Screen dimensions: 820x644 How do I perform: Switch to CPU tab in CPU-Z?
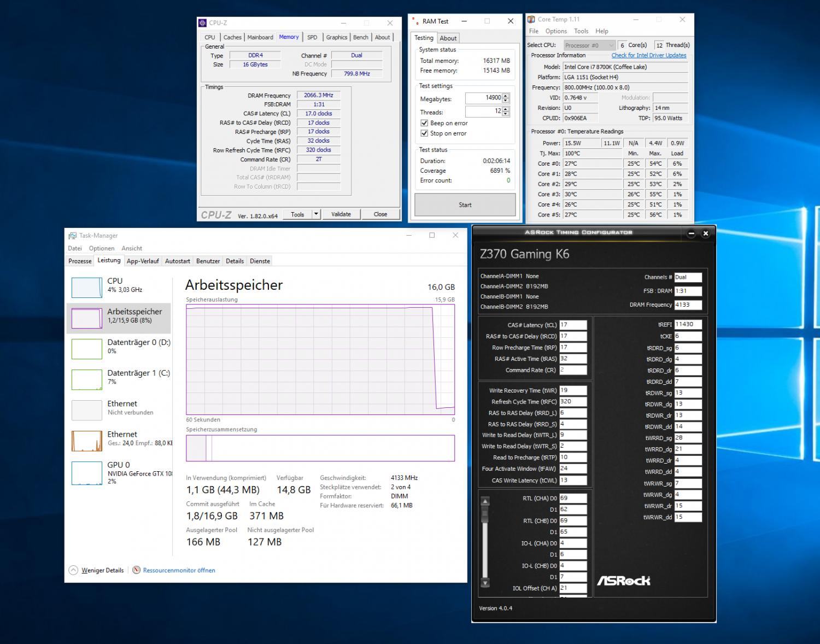click(x=210, y=37)
